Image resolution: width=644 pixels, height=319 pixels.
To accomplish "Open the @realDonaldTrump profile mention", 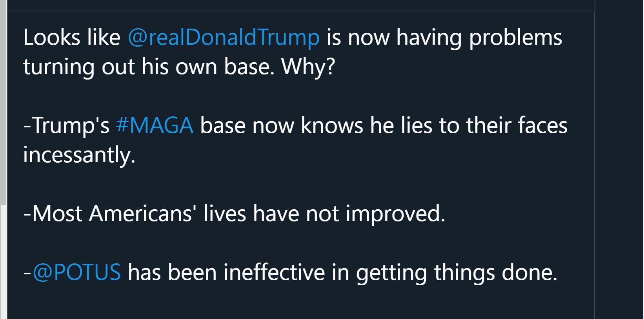I will [x=224, y=38].
